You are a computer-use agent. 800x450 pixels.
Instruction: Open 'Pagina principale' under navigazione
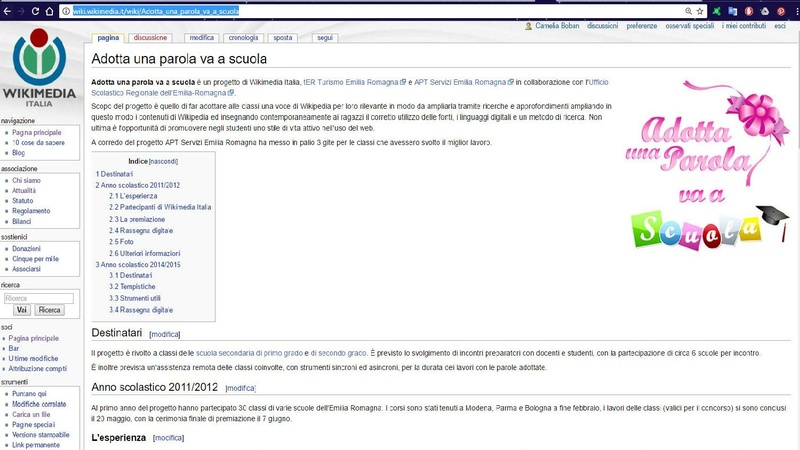[37, 133]
